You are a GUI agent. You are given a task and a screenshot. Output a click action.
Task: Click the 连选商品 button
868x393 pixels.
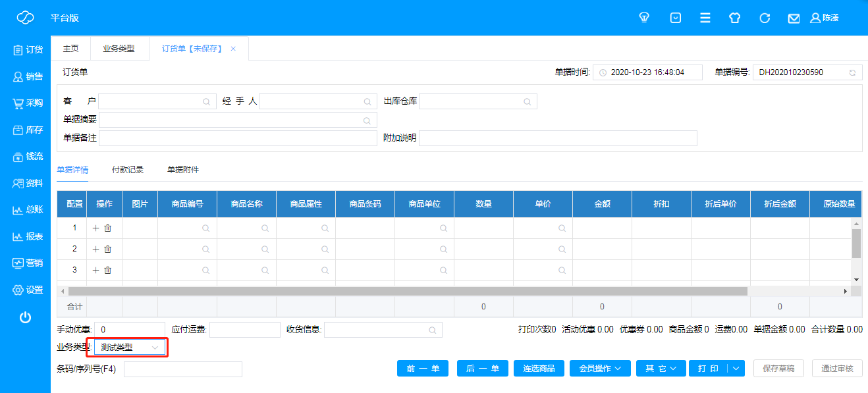click(539, 369)
